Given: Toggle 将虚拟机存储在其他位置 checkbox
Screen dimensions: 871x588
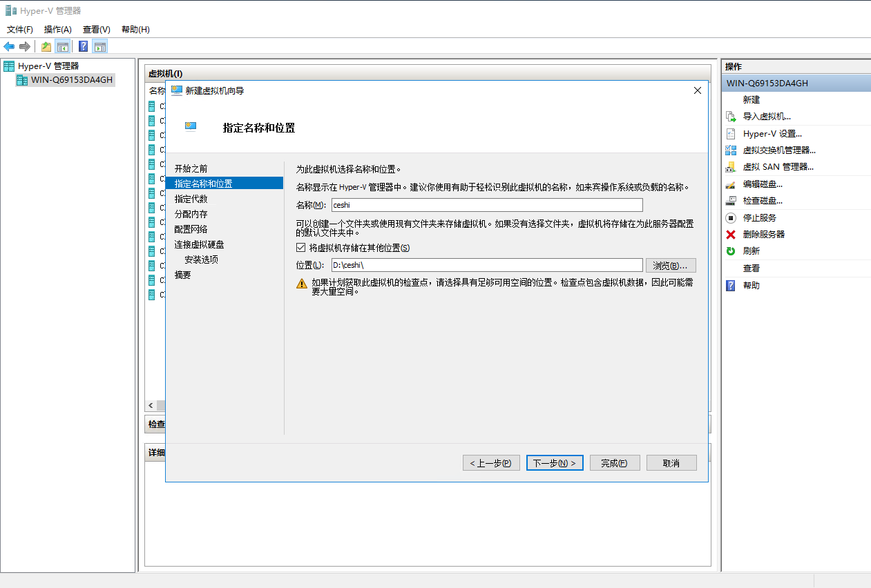Looking at the screenshot, I should tap(300, 248).
